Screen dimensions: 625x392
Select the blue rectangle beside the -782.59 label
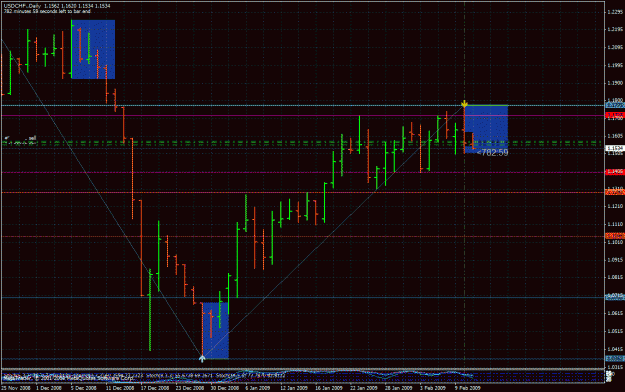click(x=486, y=129)
